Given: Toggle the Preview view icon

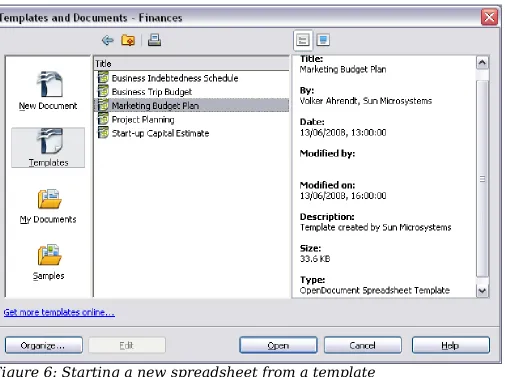Looking at the screenshot, I should [323, 40].
